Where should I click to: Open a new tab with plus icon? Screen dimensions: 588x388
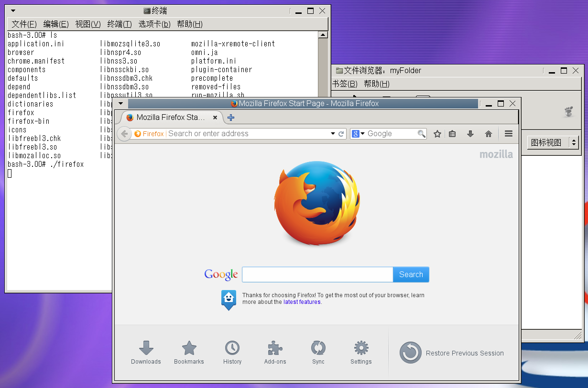pos(231,118)
